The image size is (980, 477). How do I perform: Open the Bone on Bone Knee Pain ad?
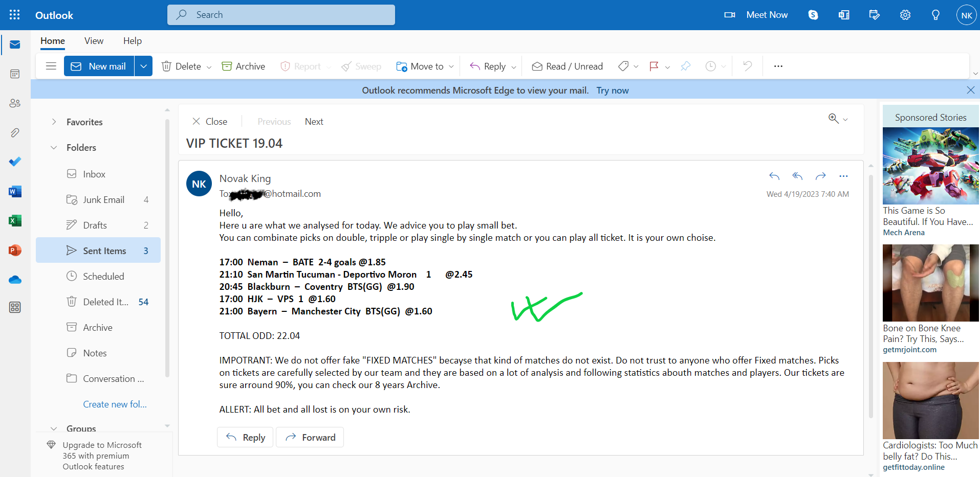(931, 283)
